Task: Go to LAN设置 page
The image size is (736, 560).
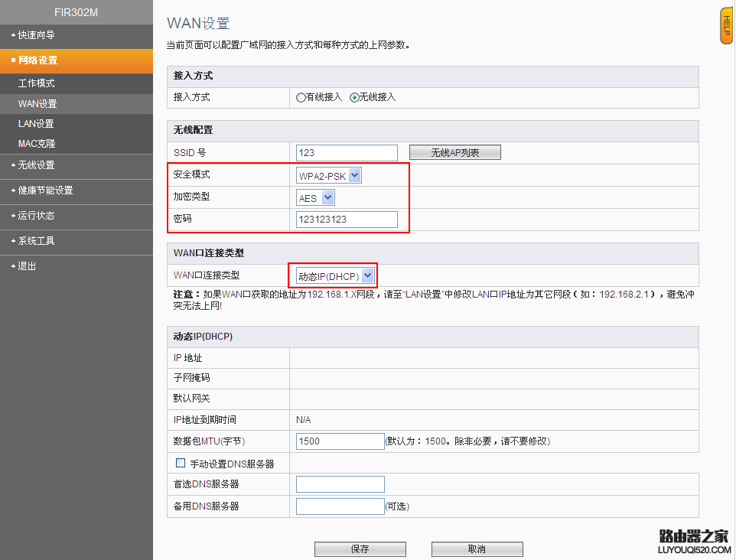Action: point(36,124)
